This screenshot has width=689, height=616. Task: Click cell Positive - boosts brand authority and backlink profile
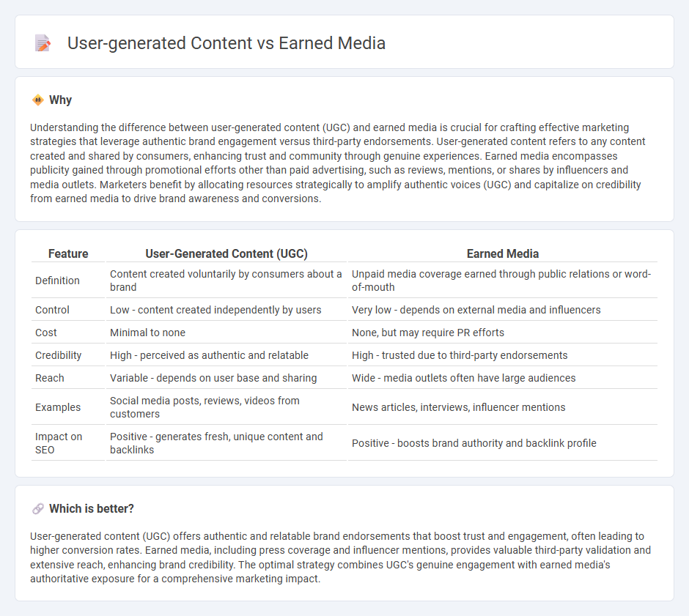(x=503, y=443)
